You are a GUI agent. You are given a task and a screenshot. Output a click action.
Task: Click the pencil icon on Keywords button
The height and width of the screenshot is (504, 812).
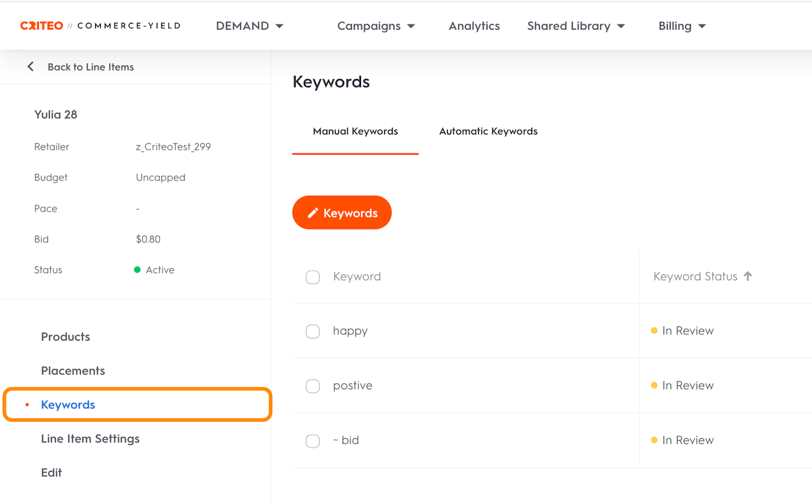click(313, 213)
